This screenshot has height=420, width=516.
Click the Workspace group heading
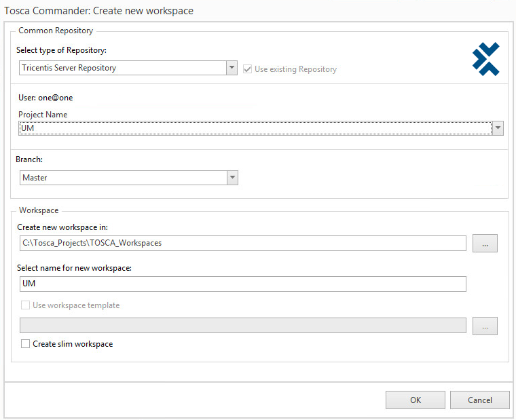pos(39,211)
